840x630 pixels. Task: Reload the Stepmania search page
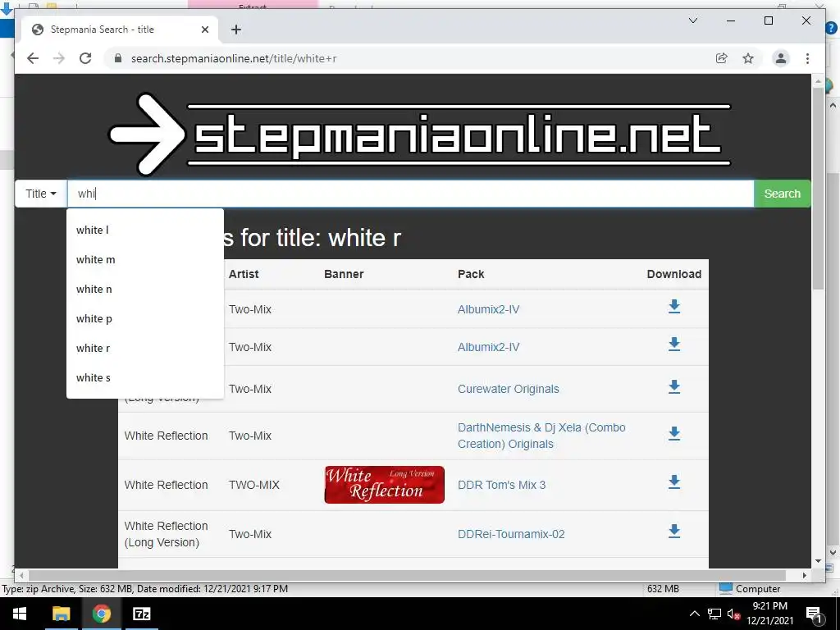coord(85,58)
